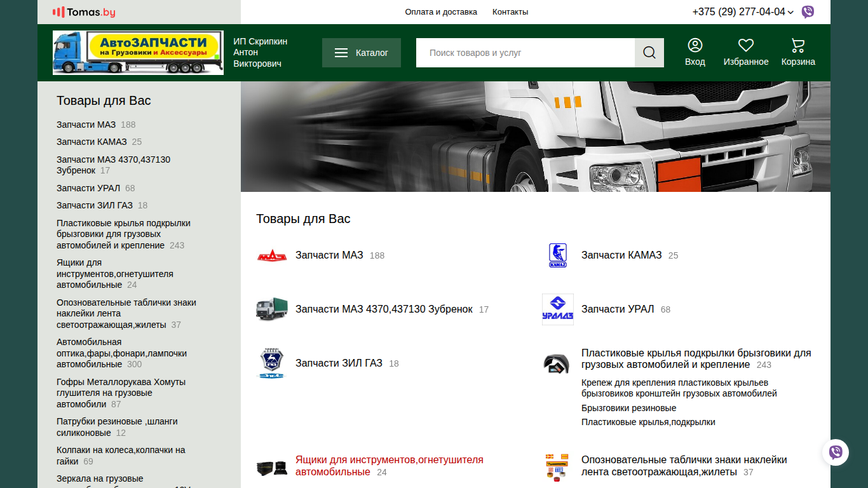This screenshot has width=868, height=488.
Task: Open sidebar link Запчасти УРАЛ
Action: tap(88, 188)
